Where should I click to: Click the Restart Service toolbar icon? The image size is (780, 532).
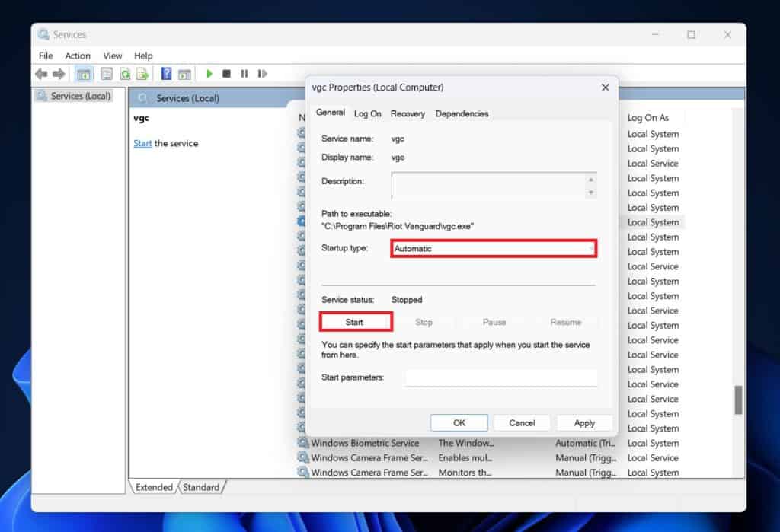[263, 74]
